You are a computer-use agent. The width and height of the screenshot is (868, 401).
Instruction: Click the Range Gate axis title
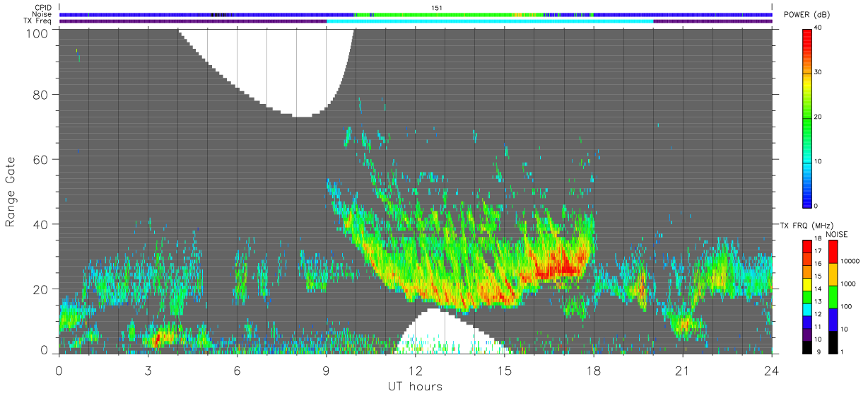[x=11, y=192]
